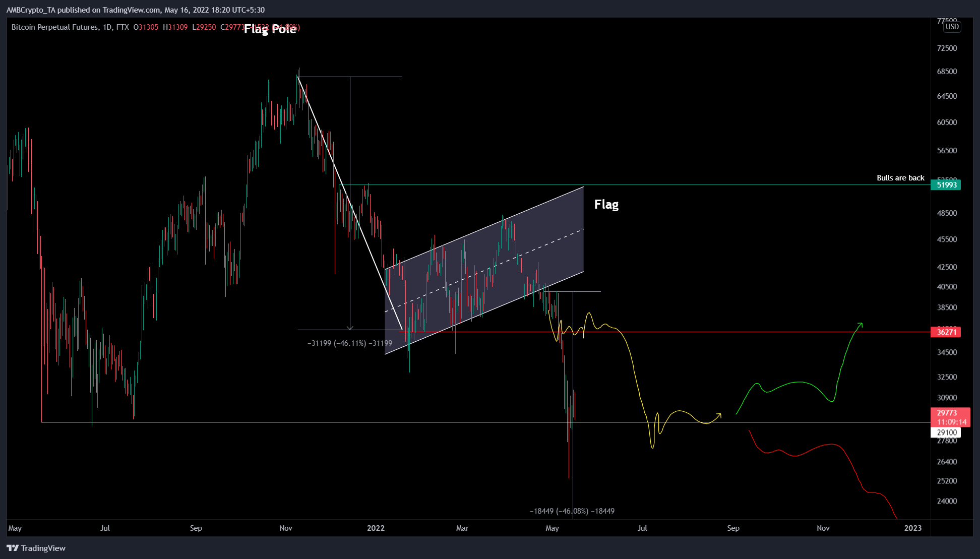980x559 pixels.
Task: Click the 72500 price axis label
Action: pos(947,48)
